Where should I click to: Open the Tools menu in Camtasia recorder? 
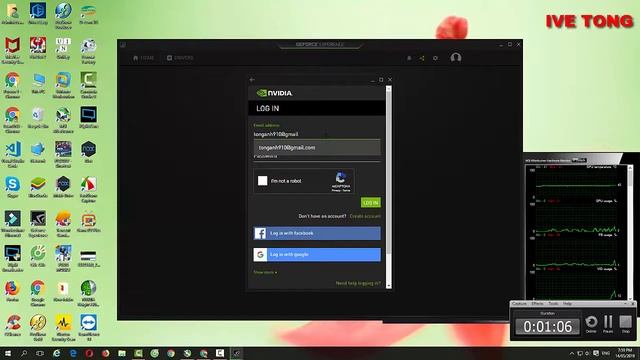[553, 304]
